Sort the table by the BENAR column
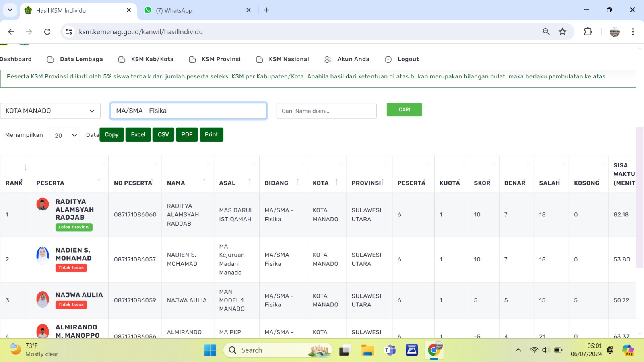644x362 pixels. tap(515, 183)
